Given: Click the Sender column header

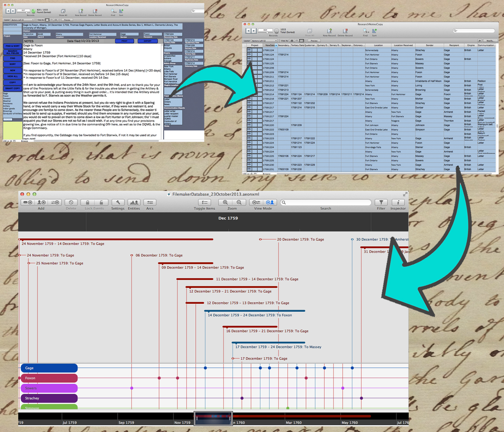Looking at the screenshot, I should (x=429, y=45).
